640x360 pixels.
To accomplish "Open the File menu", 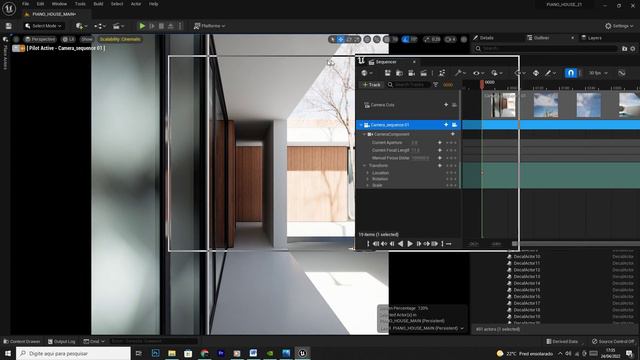I will coord(26,4).
